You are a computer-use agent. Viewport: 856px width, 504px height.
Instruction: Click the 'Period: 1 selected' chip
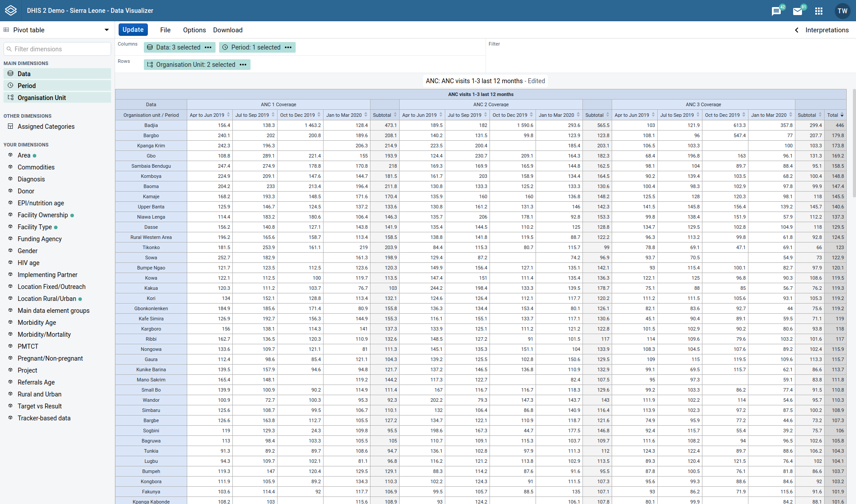tap(256, 47)
